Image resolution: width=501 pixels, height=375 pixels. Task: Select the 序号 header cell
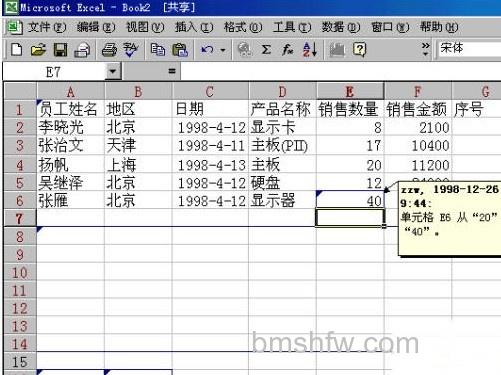click(x=477, y=109)
